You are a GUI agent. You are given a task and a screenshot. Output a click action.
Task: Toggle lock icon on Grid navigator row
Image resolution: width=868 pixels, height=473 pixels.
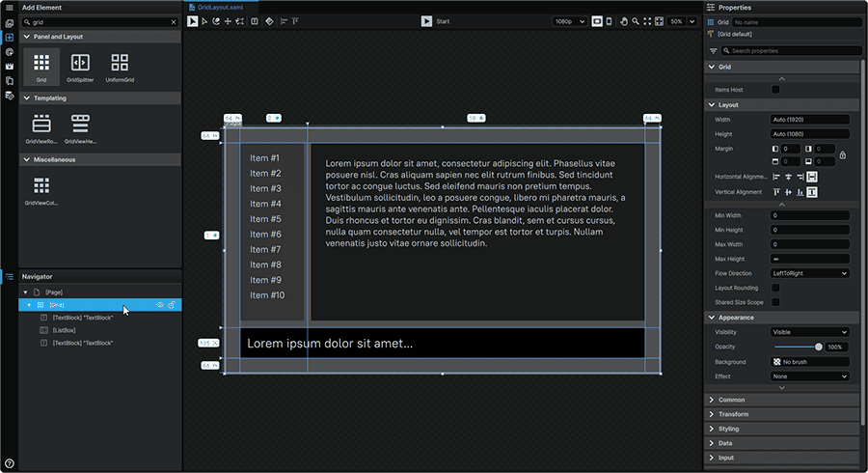172,305
